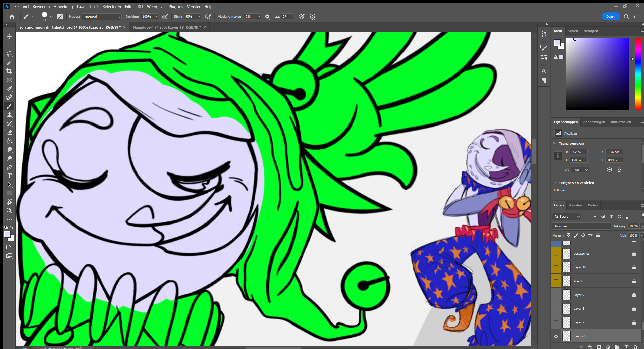Open the Vloeiend maken smoothing dropdown
The height and width of the screenshot is (349, 644).
click(x=259, y=17)
